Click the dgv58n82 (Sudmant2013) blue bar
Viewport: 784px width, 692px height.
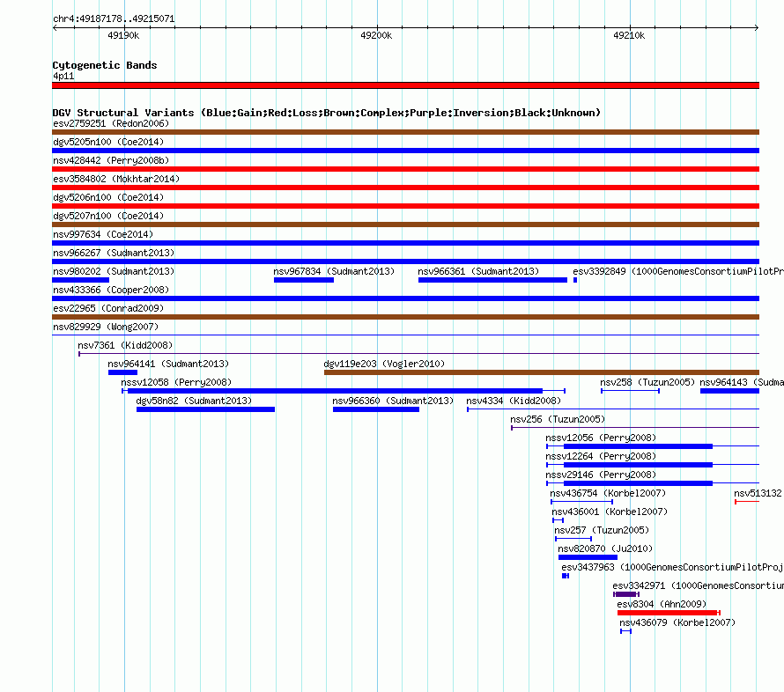tap(205, 409)
